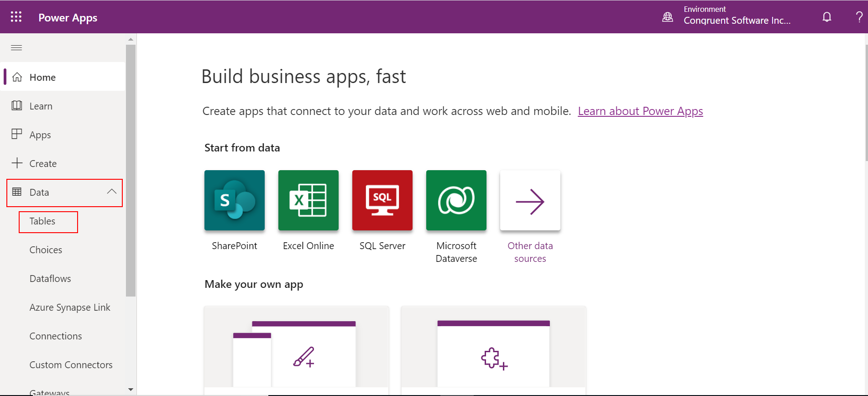Click sidebar scrollbar down arrow
868x396 pixels.
pos(131,390)
